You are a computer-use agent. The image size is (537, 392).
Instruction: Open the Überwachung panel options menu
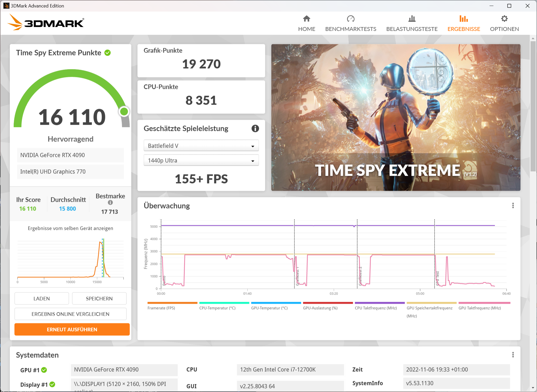pyautogui.click(x=513, y=205)
